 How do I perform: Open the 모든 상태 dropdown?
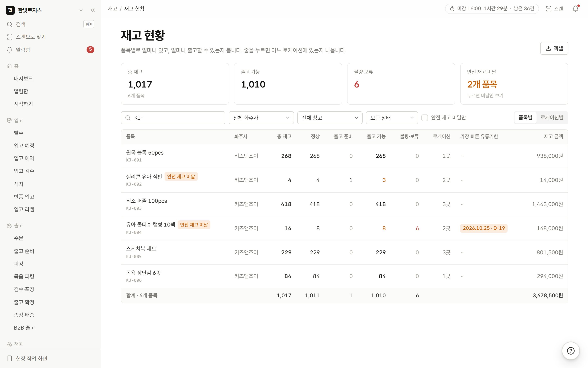(392, 118)
